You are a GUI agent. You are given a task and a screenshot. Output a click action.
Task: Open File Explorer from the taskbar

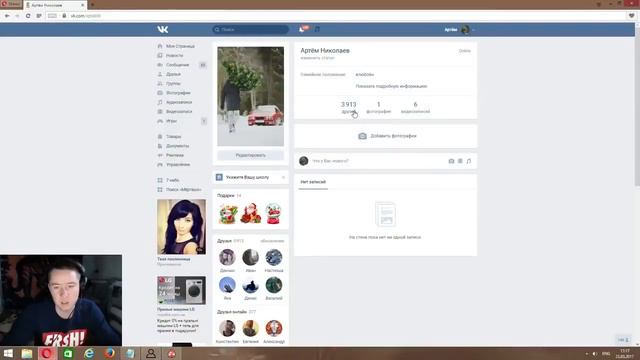[27, 353]
